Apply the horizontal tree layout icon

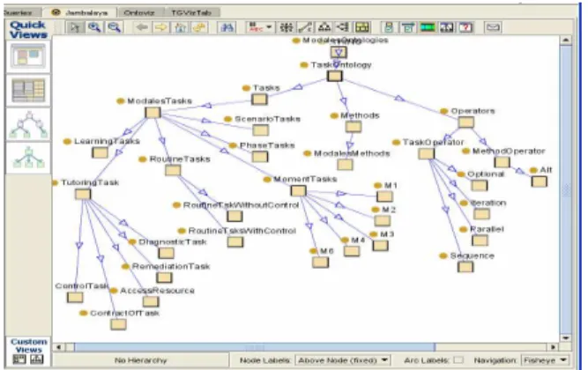(x=343, y=27)
